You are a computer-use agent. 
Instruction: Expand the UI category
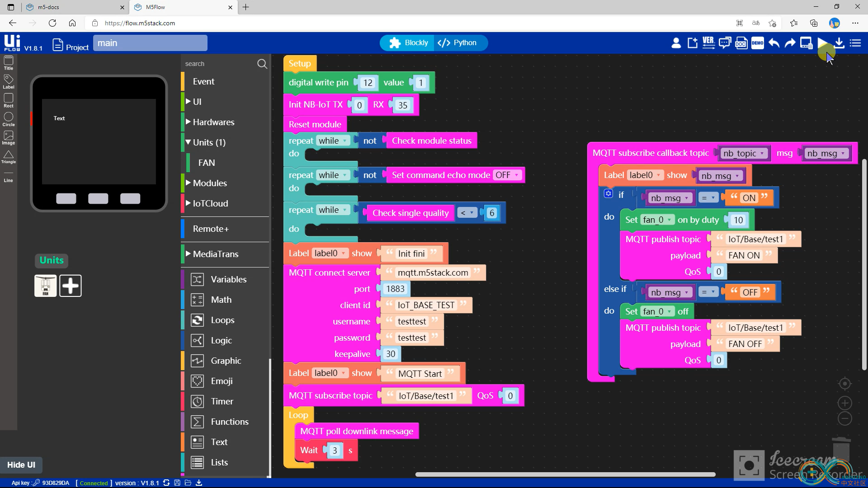pyautogui.click(x=197, y=102)
